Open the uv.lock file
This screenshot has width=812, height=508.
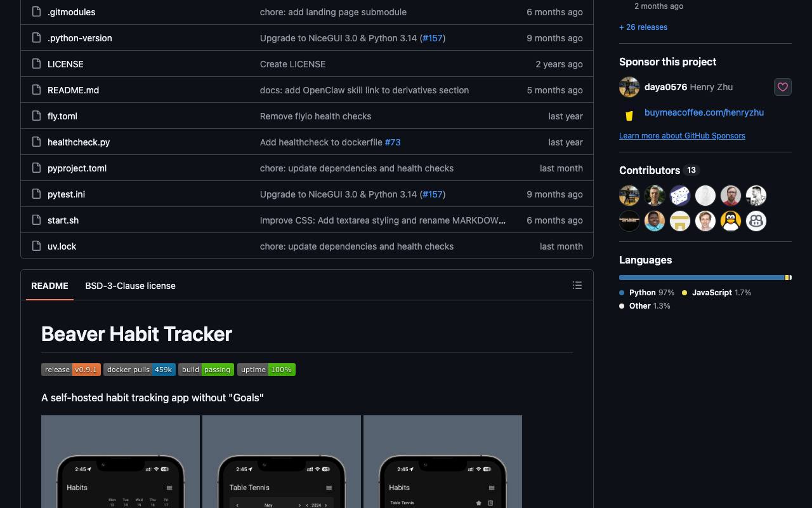(62, 246)
